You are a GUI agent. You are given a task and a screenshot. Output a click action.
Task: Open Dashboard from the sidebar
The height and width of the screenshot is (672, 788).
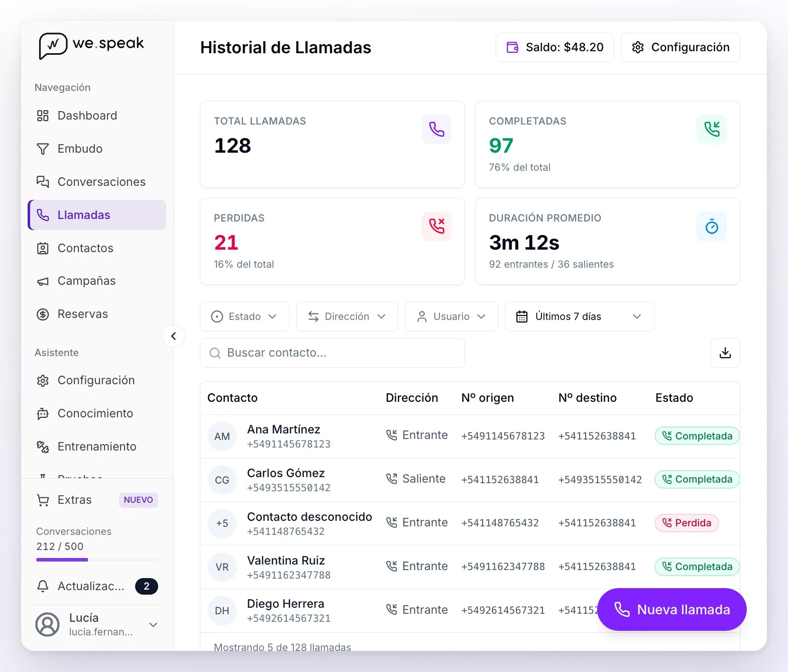coord(97,116)
